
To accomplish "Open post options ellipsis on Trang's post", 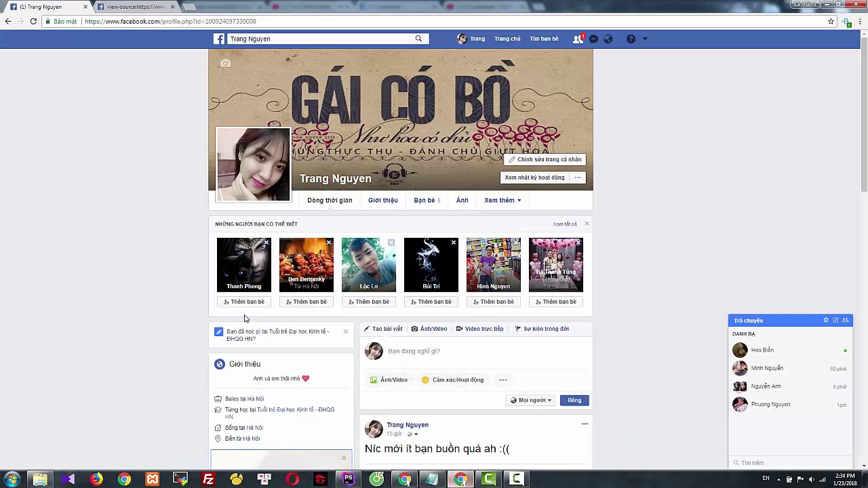I will 585,424.
